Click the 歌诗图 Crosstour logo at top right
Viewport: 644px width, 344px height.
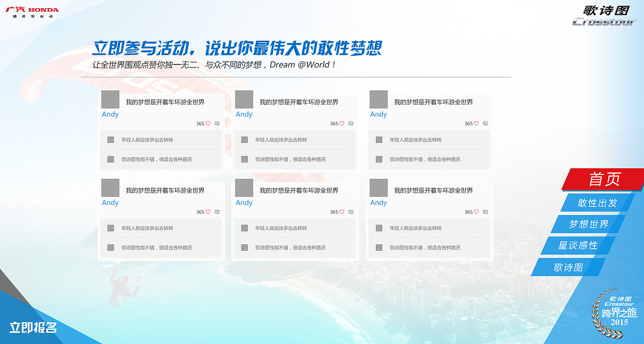coord(604,15)
